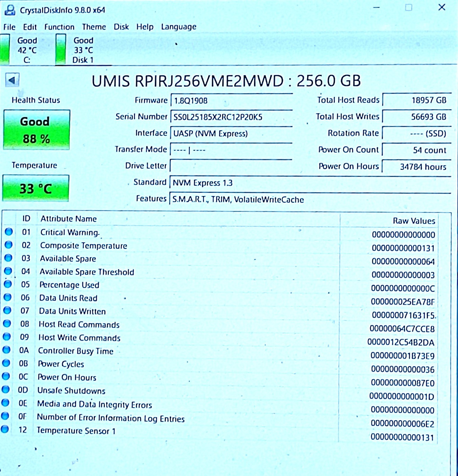Click the Raw Values column header
The height and width of the screenshot is (476, 458).
pyautogui.click(x=414, y=221)
